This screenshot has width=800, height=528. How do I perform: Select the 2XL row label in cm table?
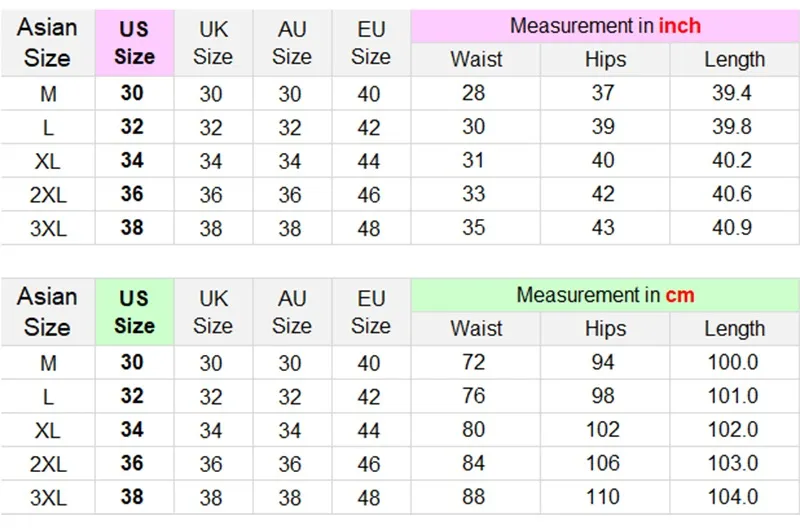tap(48, 464)
